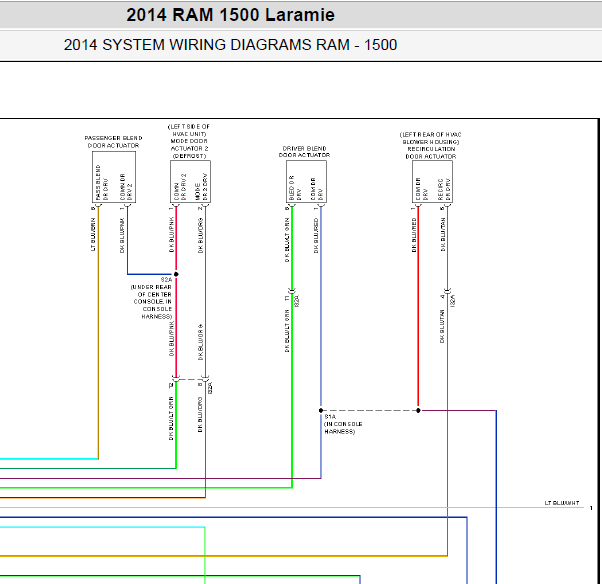The image size is (602, 584).
Task: Click the "S1A" splice label
Action: pos(330,417)
